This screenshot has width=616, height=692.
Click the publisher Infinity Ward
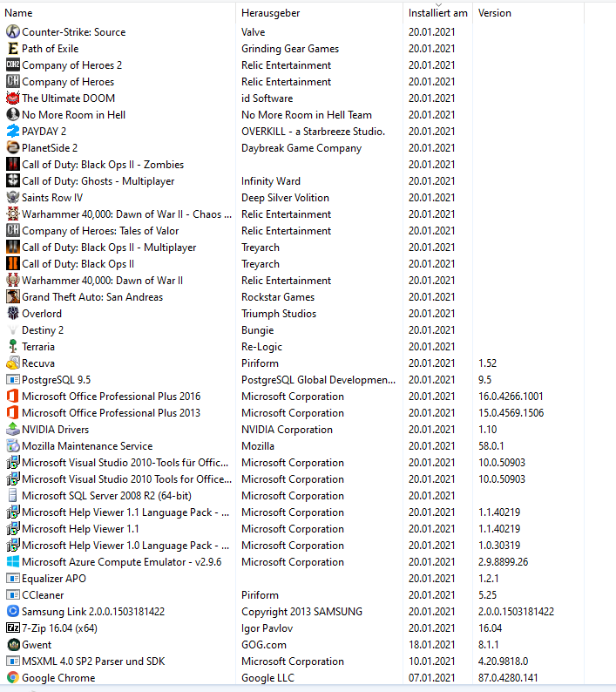270,181
